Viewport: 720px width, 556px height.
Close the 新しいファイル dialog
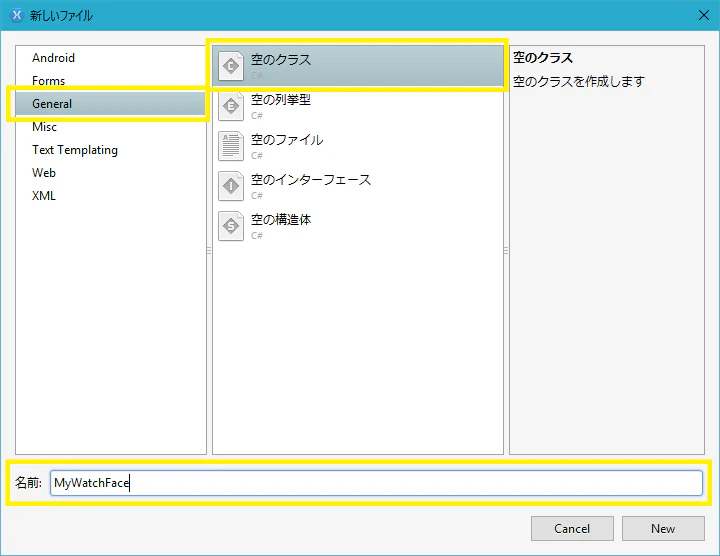coord(703,15)
